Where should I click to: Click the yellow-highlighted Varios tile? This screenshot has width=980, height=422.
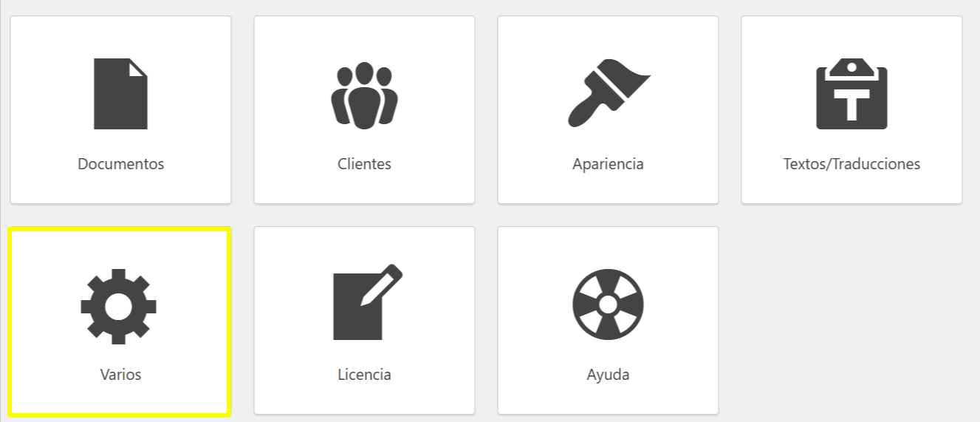(x=120, y=321)
